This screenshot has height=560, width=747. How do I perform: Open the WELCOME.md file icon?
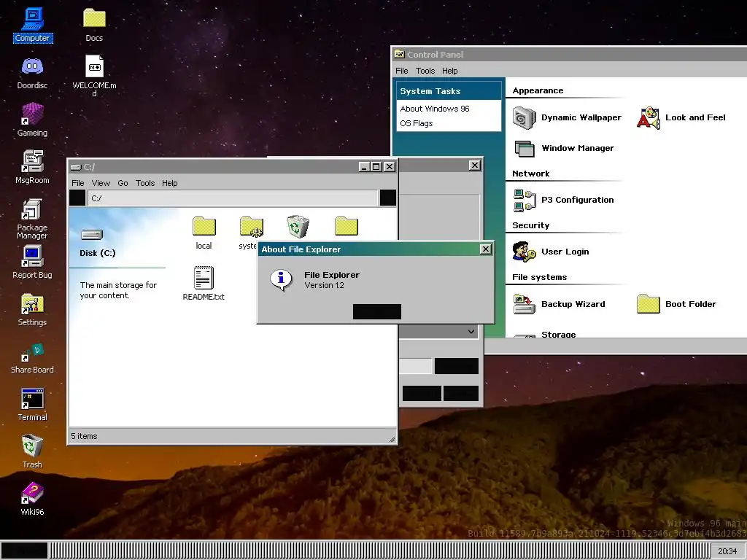(x=94, y=75)
